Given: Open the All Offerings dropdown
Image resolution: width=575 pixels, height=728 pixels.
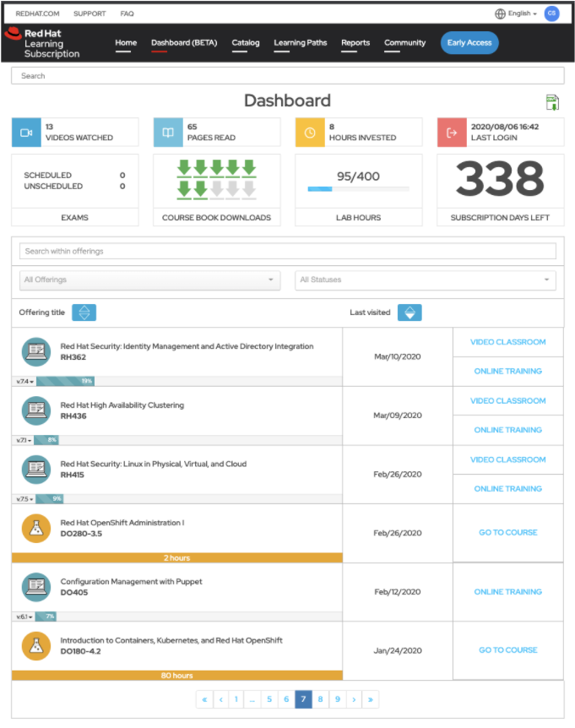Looking at the screenshot, I should coord(149,280).
